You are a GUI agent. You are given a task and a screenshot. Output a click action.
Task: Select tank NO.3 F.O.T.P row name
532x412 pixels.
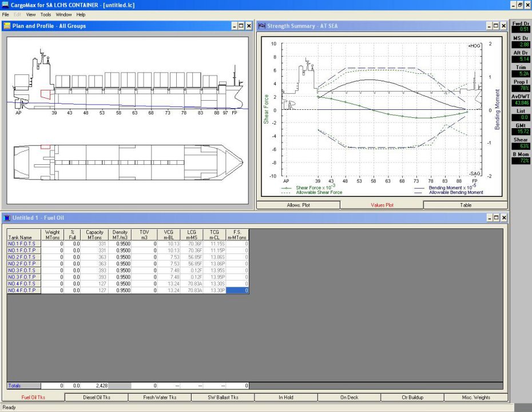pyautogui.click(x=24, y=277)
